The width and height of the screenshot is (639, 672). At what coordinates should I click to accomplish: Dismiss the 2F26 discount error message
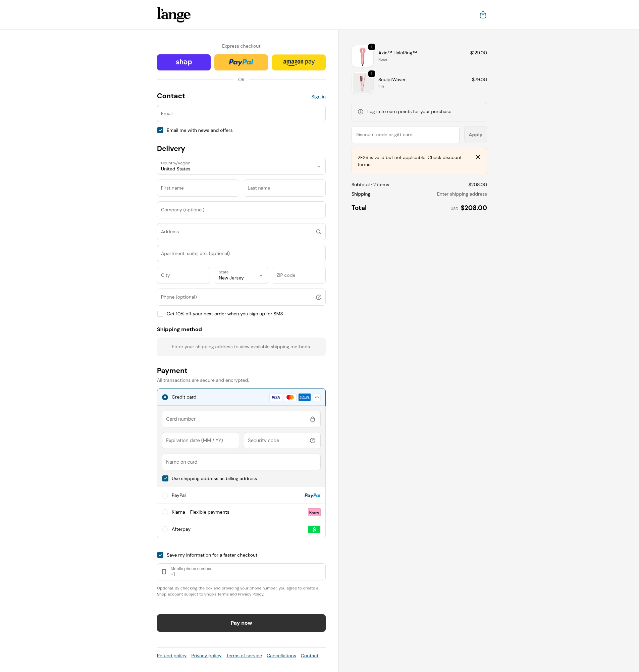[x=478, y=157]
